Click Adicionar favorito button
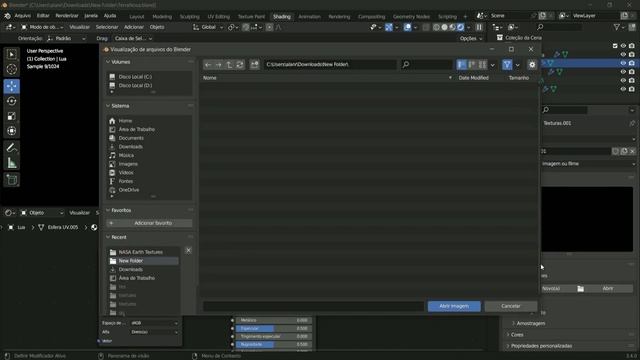Viewport: 640px width, 360px height. [x=149, y=223]
